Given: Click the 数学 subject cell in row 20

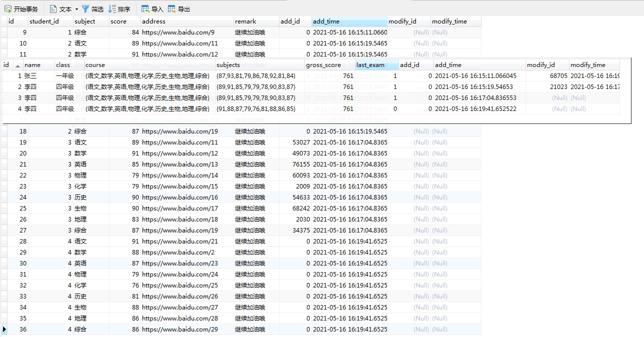Looking at the screenshot, I should click(x=91, y=153).
